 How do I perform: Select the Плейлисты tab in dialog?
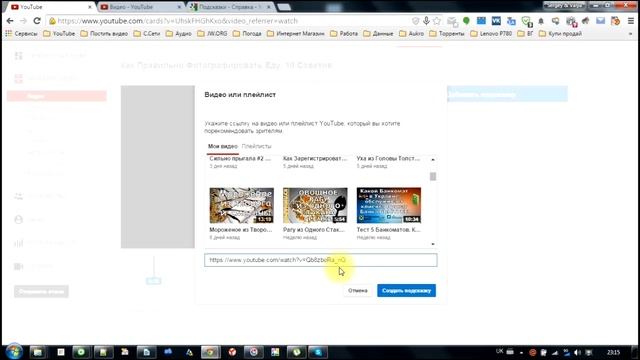click(256, 146)
